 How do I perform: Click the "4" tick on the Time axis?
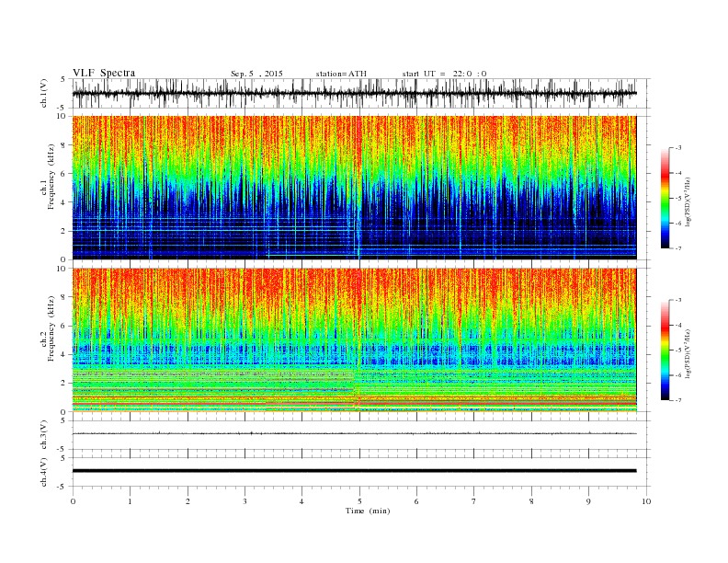(x=302, y=501)
